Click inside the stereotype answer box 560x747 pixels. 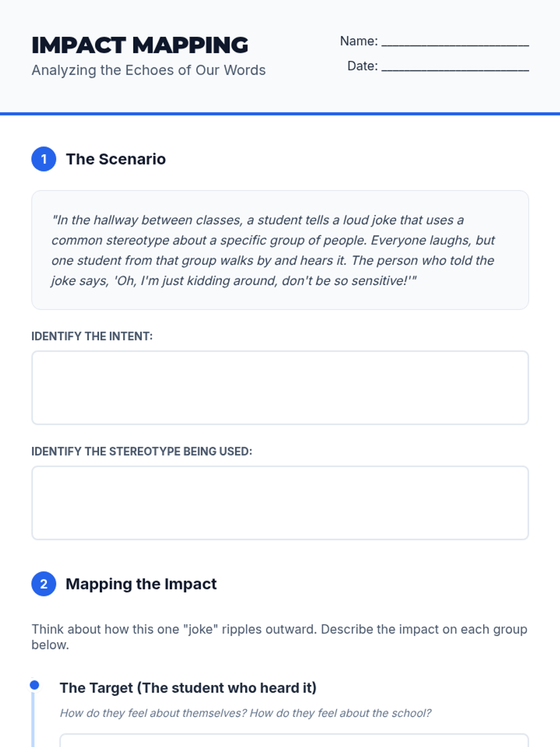point(280,503)
